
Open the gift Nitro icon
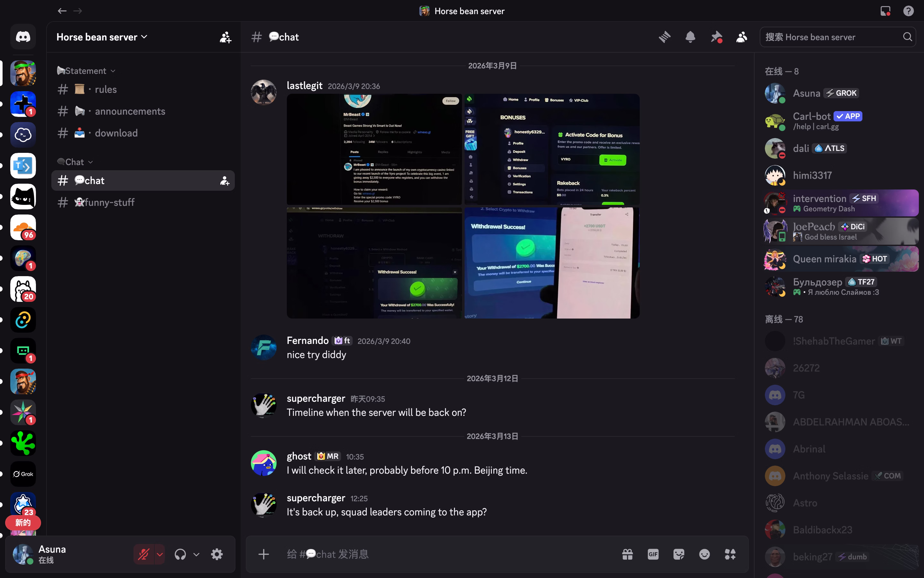click(627, 554)
